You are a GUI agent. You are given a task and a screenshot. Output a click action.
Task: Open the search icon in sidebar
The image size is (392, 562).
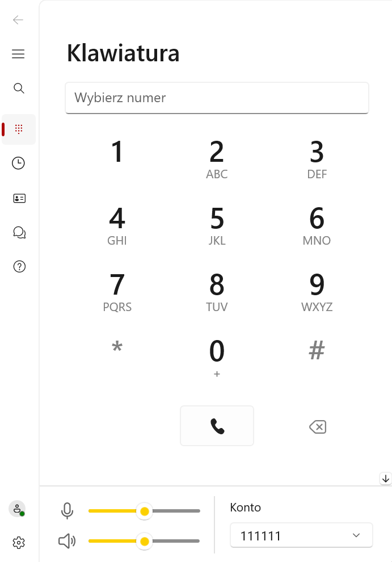19,88
